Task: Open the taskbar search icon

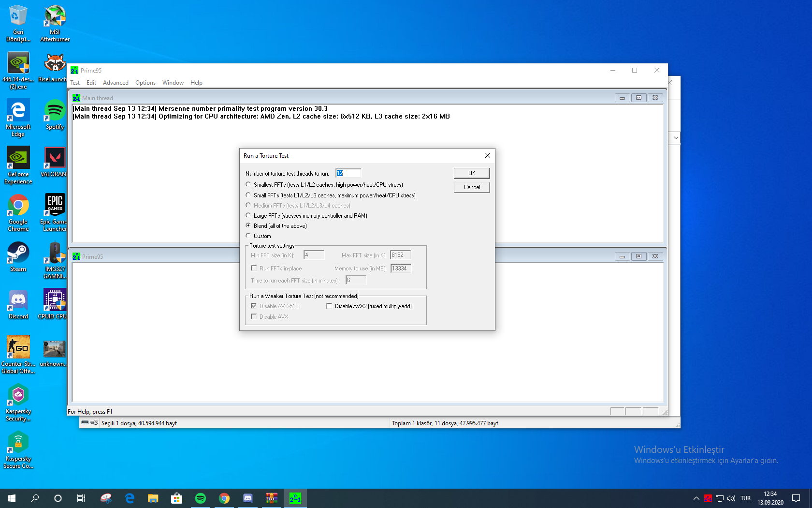Action: [35, 498]
